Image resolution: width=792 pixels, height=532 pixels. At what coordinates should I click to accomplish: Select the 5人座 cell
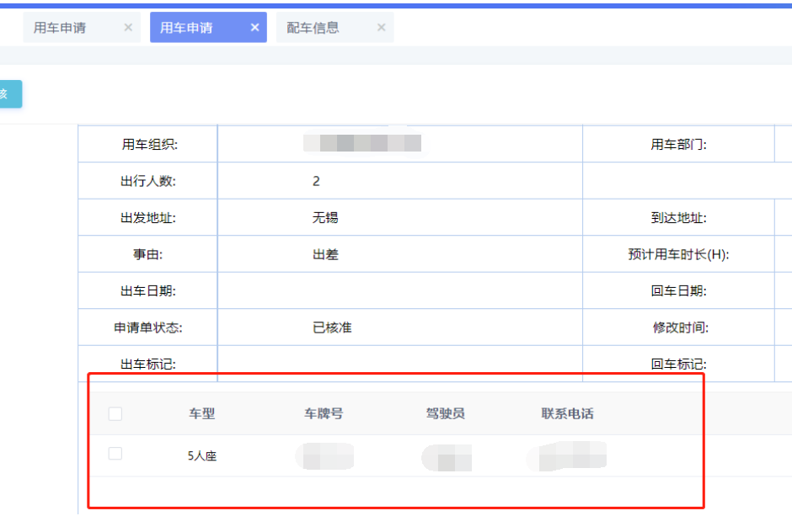tap(202, 455)
